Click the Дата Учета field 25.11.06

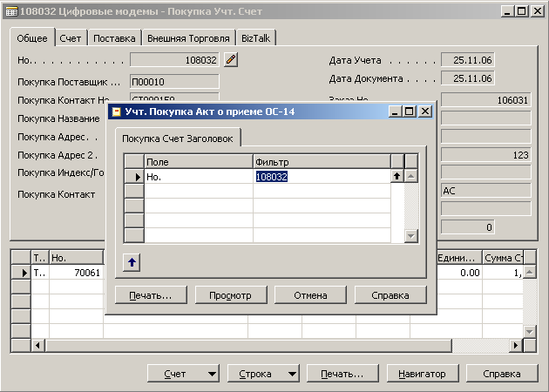pos(467,60)
